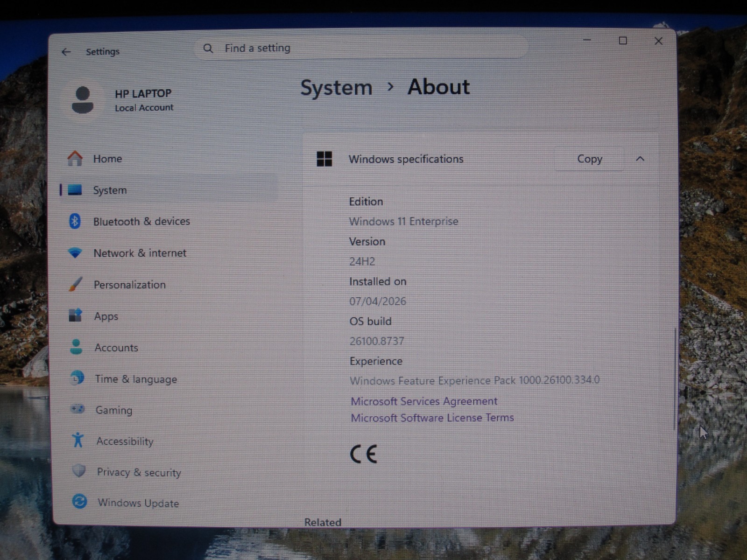Click the Apps icon in sidebar
This screenshot has height=560, width=747.
point(75,315)
